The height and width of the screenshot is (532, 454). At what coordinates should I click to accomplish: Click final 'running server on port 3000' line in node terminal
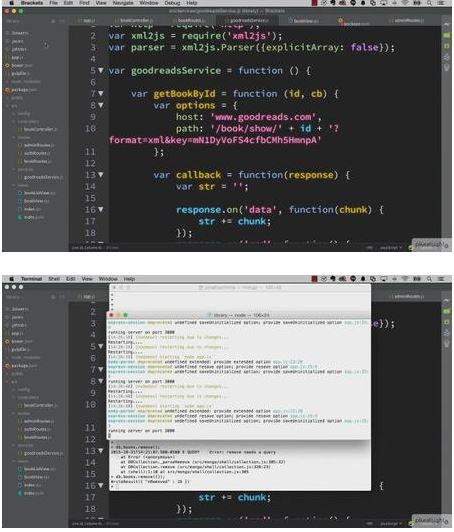point(141,431)
